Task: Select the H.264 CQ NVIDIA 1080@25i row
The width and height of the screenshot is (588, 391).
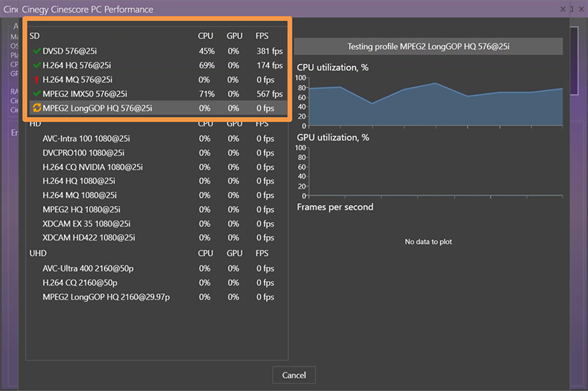Action: 158,167
